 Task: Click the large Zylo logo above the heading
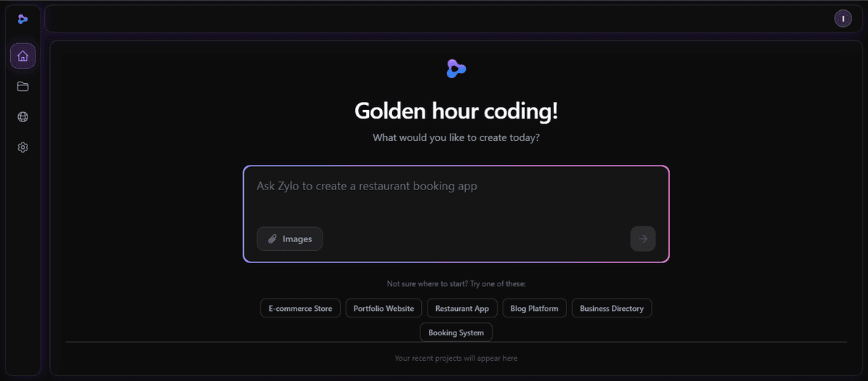(x=456, y=69)
